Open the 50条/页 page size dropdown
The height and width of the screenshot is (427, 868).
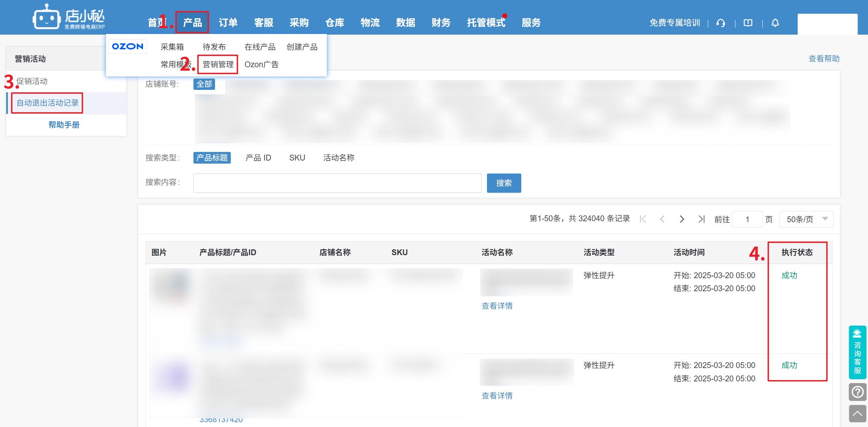[806, 219]
